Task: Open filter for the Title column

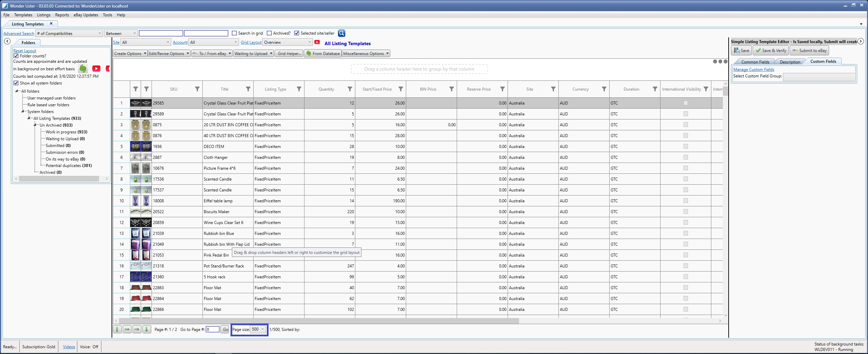Action: pyautogui.click(x=248, y=89)
